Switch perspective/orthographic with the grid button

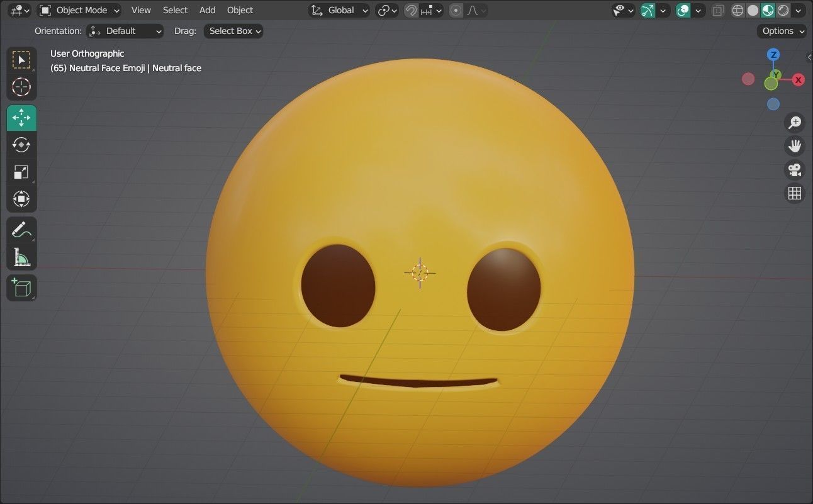[x=795, y=193]
